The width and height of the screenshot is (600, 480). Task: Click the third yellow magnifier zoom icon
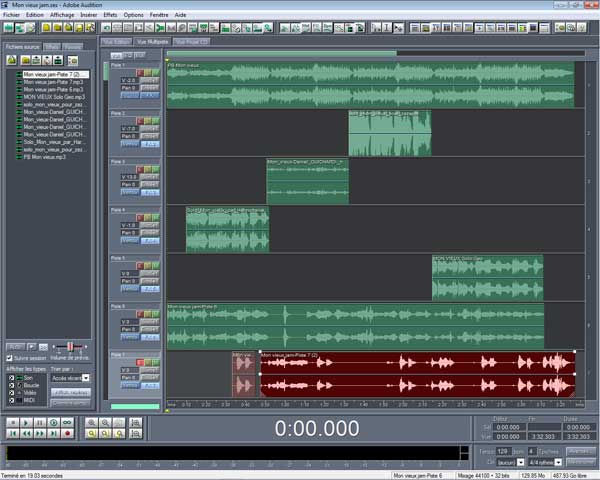(119, 434)
